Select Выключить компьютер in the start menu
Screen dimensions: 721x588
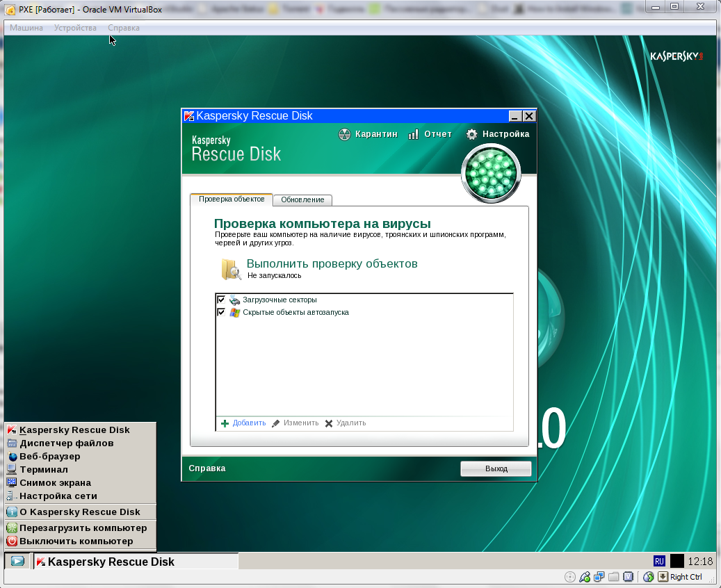tap(81, 541)
